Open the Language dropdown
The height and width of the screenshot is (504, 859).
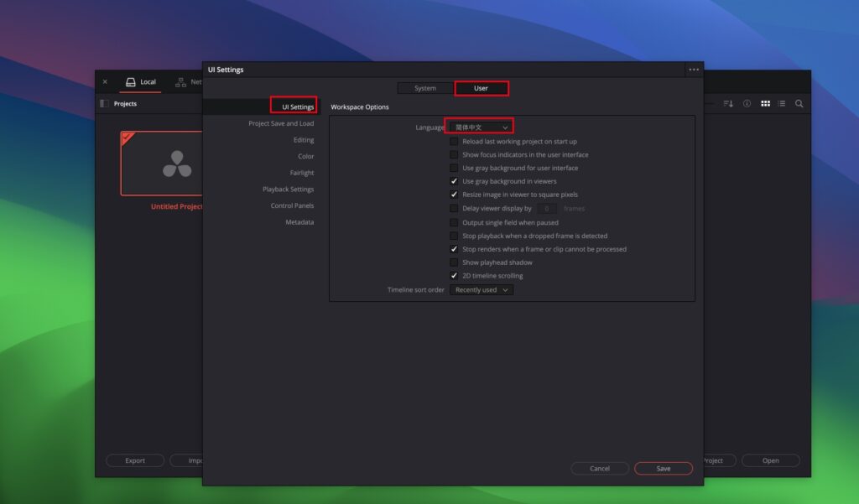[x=480, y=127]
